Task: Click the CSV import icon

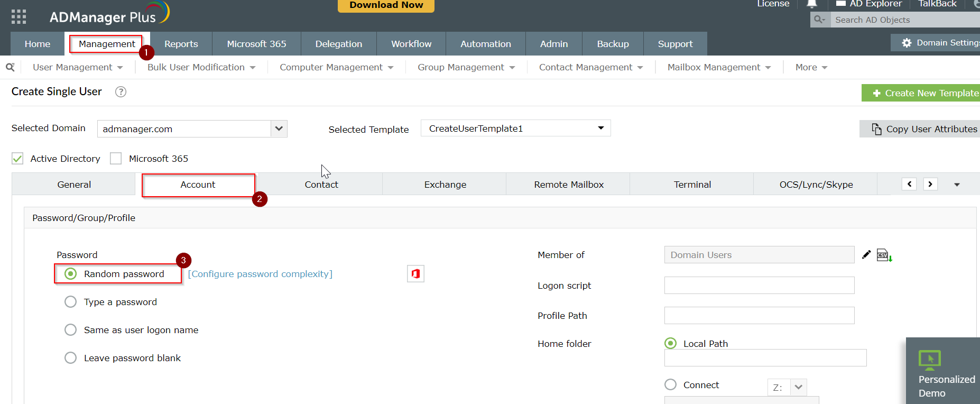Action: [884, 255]
